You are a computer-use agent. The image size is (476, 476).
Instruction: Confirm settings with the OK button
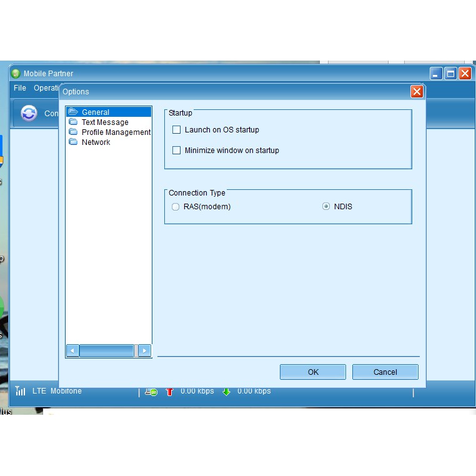click(x=313, y=372)
